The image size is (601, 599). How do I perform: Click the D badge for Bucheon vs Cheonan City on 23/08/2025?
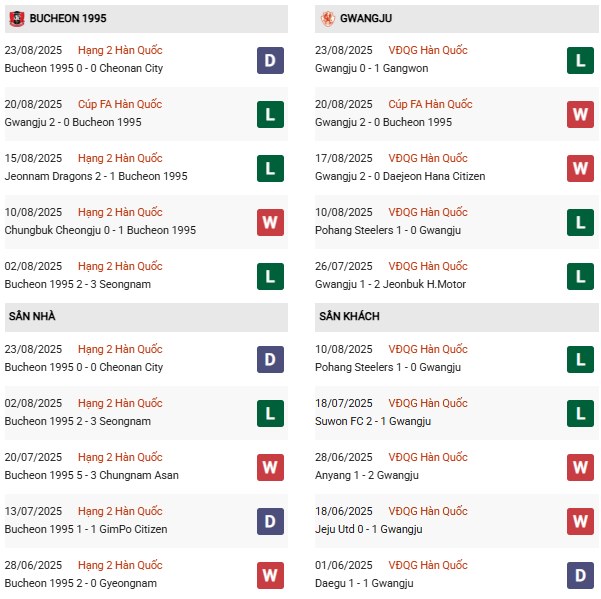click(x=269, y=60)
